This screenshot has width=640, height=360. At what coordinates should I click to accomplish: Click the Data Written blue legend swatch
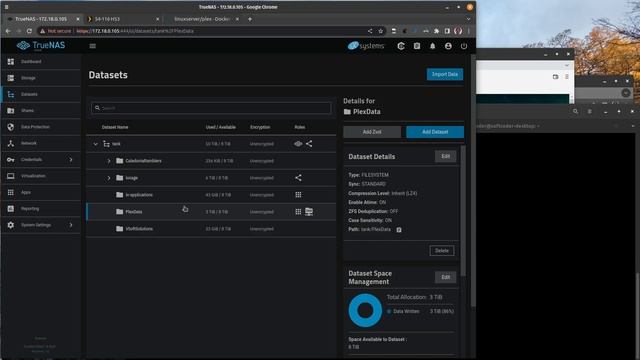tap(389, 311)
